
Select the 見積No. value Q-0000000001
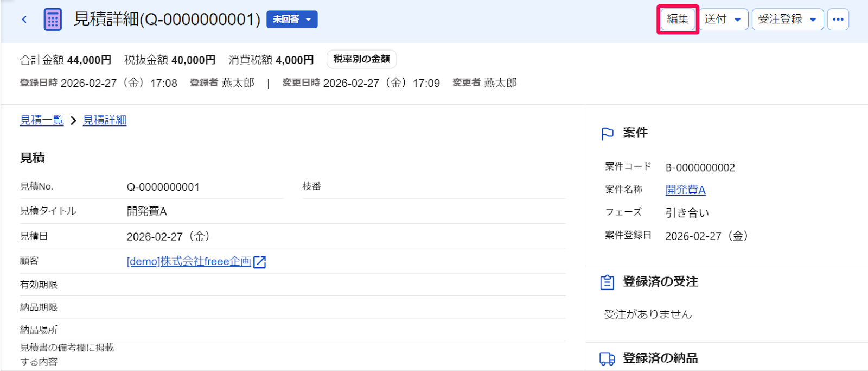pyautogui.click(x=163, y=187)
